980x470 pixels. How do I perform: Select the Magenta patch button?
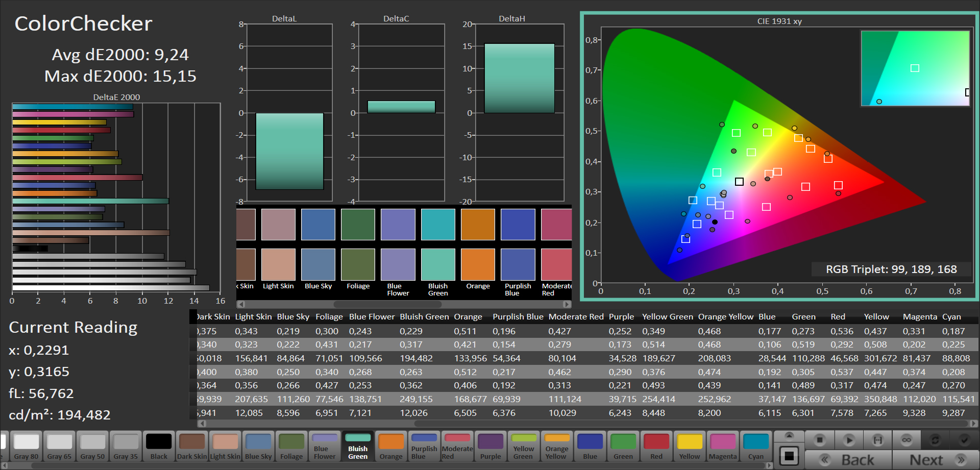tap(723, 447)
